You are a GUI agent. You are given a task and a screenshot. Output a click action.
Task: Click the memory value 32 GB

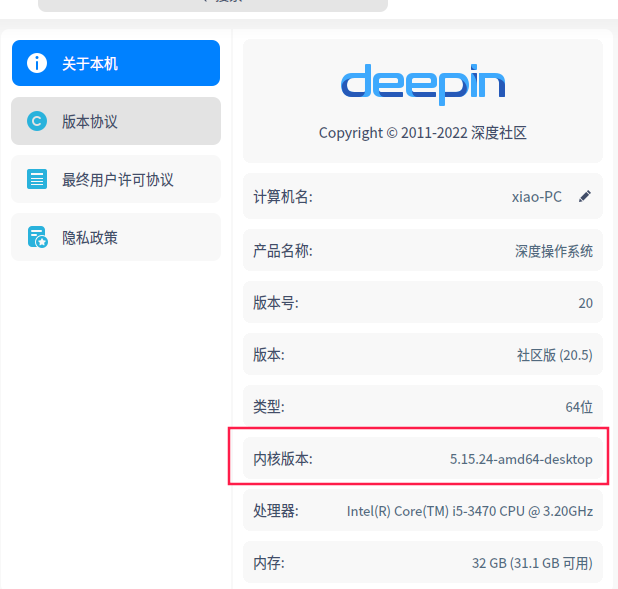[x=532, y=563]
